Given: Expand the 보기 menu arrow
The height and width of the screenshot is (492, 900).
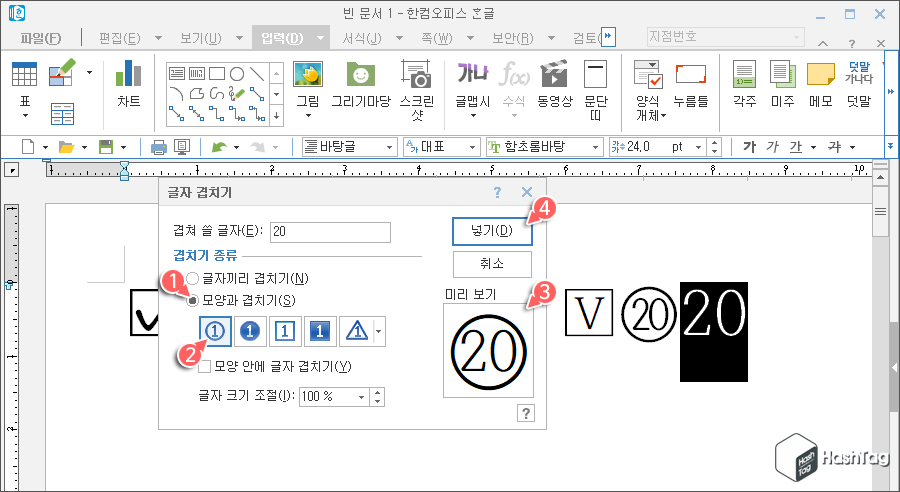Looking at the screenshot, I should (x=240, y=38).
